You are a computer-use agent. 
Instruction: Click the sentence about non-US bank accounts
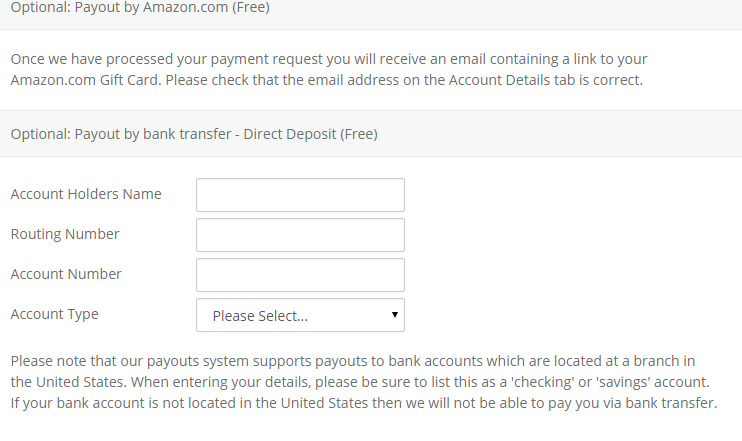[364, 403]
